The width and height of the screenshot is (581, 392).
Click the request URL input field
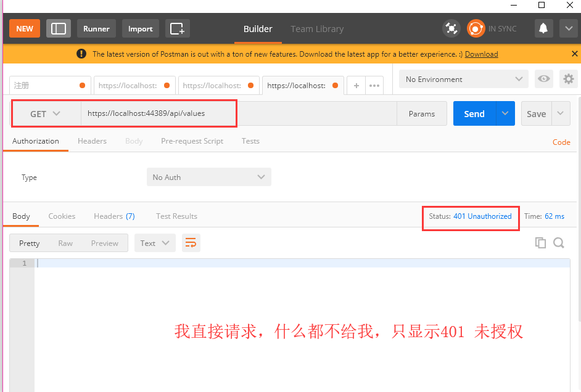tap(239, 113)
